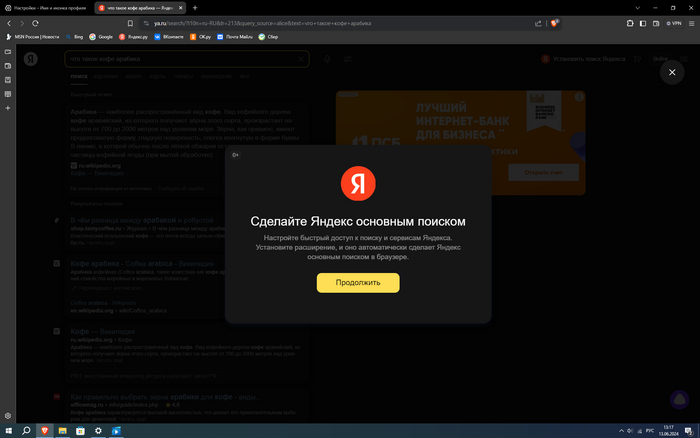Open the Google bookmark
This screenshot has height=438, width=700.
coord(101,37)
